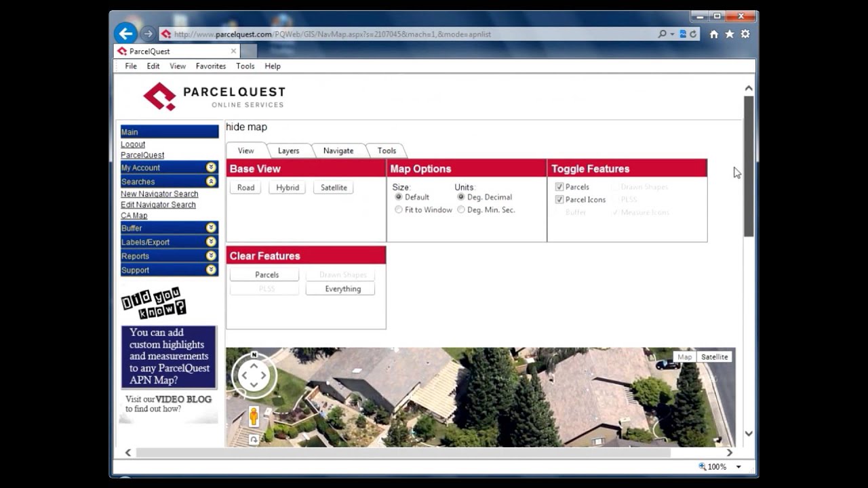This screenshot has height=488, width=868.
Task: Visit the VIDEO BLOG link
Action: 184,399
